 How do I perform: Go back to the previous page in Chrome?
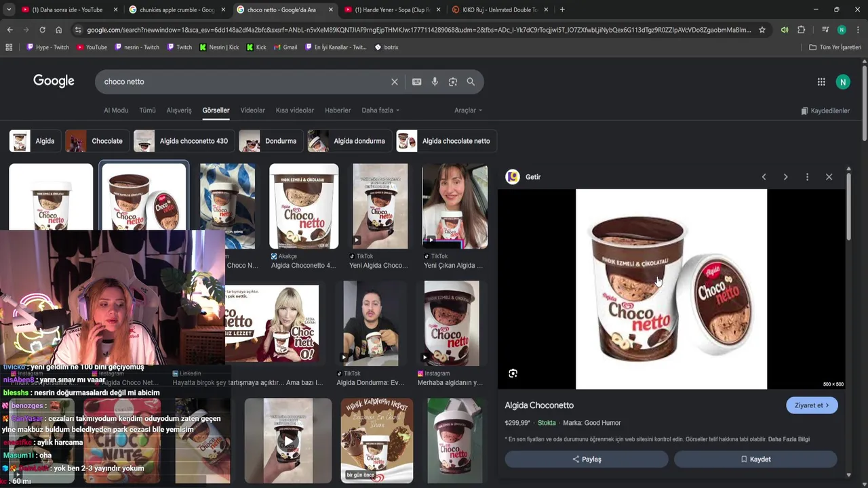pyautogui.click(x=9, y=30)
